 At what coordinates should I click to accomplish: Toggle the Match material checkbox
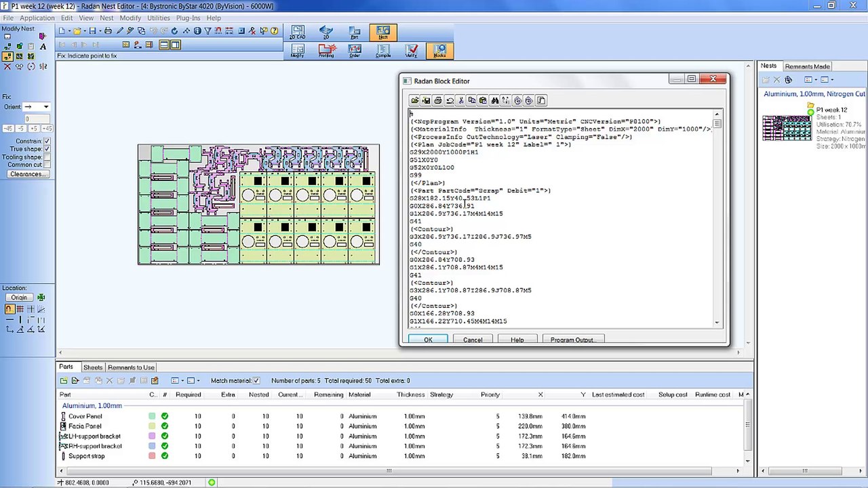point(256,381)
